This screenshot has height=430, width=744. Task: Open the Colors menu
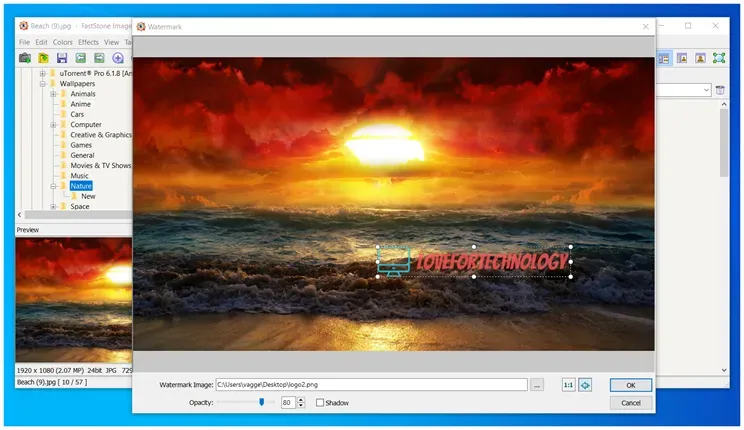pyautogui.click(x=63, y=42)
